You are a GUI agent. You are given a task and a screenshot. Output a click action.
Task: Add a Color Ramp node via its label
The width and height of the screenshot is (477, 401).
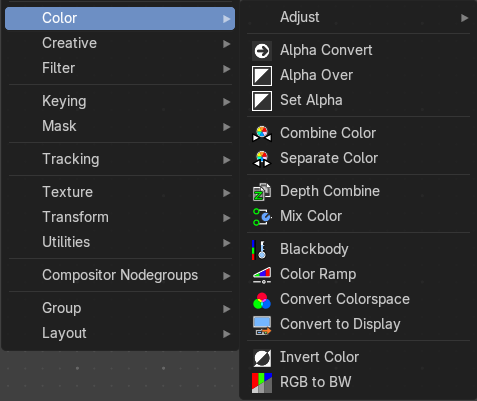point(318,274)
